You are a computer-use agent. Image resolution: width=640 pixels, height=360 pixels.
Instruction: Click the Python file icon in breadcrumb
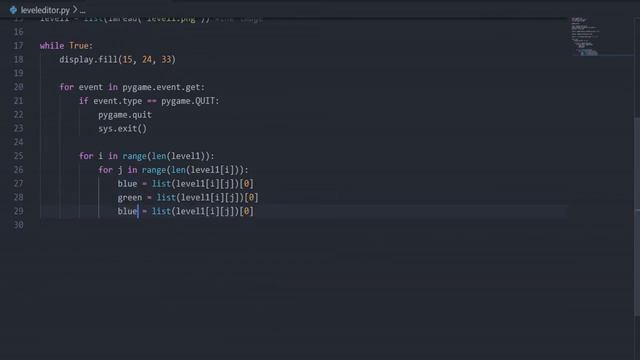13,10
